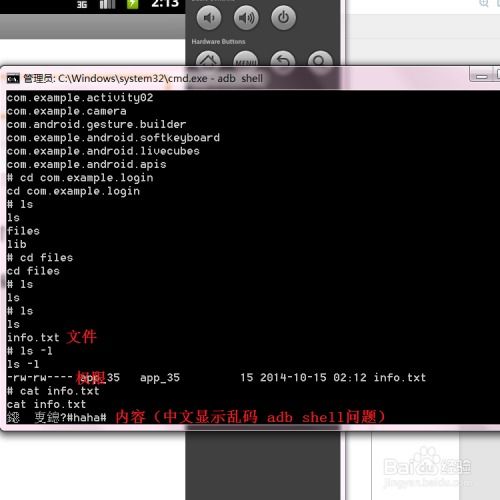Tap the Back arrow hardware button
This screenshot has height=500, width=500.
click(x=283, y=59)
